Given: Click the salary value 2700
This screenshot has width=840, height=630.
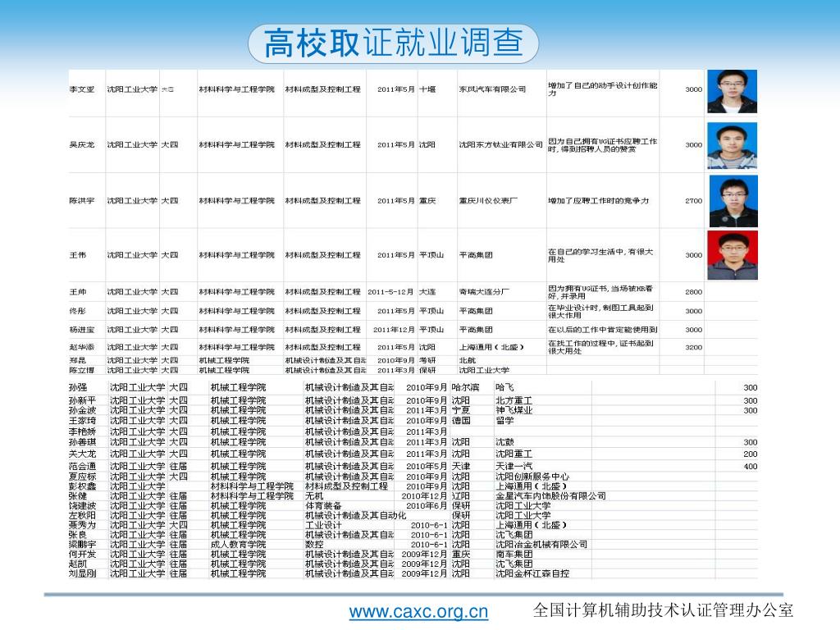Looking at the screenshot, I should [693, 201].
